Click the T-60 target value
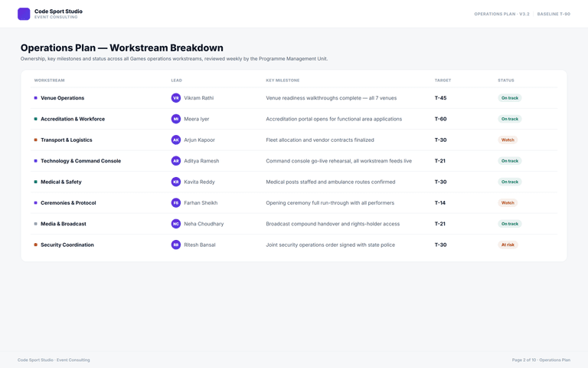This screenshot has width=588, height=368. point(441,119)
